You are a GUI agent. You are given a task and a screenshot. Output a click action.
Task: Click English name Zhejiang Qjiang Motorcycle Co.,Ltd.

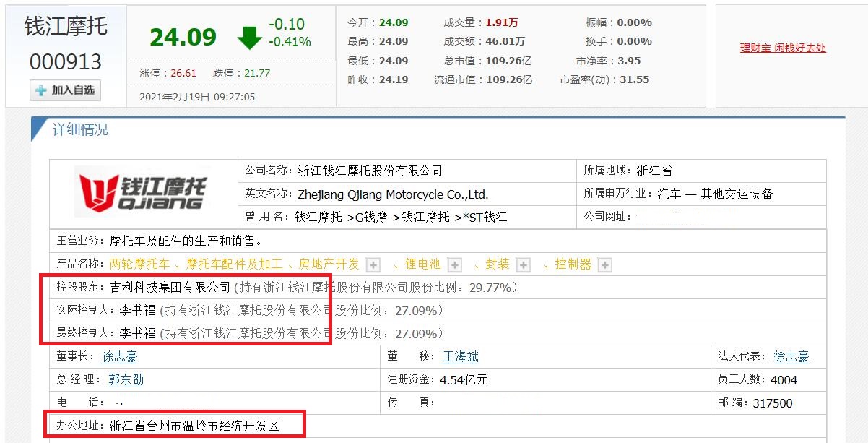[394, 194]
